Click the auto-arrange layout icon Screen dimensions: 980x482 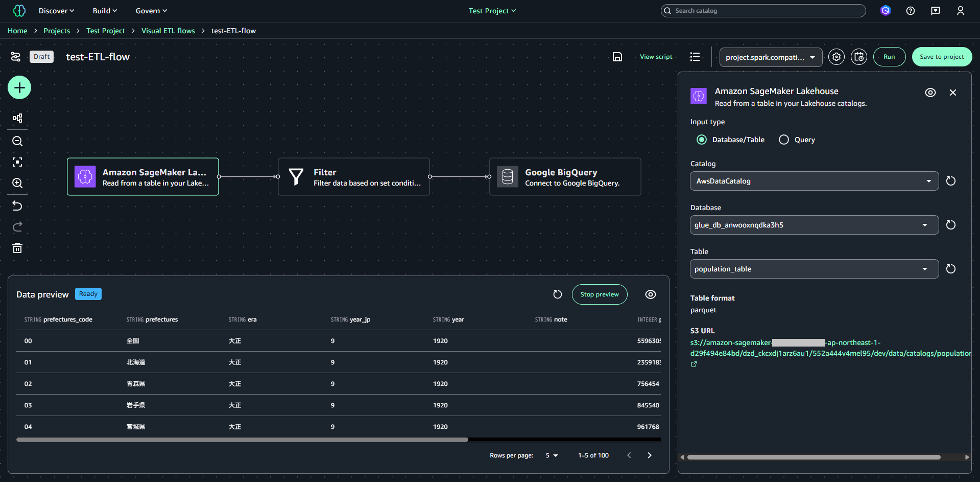click(x=17, y=118)
